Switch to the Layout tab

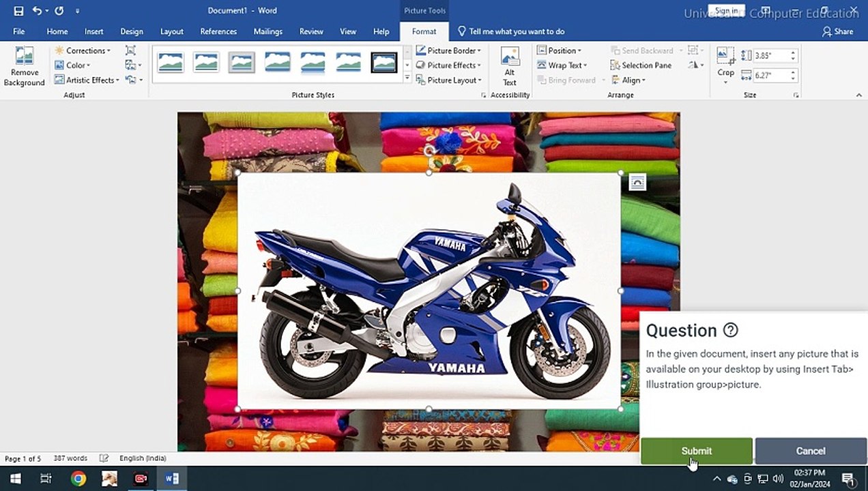point(172,31)
